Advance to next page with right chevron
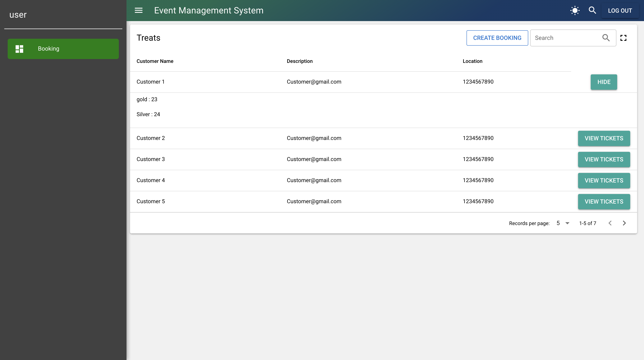The image size is (644, 360). coord(624,223)
